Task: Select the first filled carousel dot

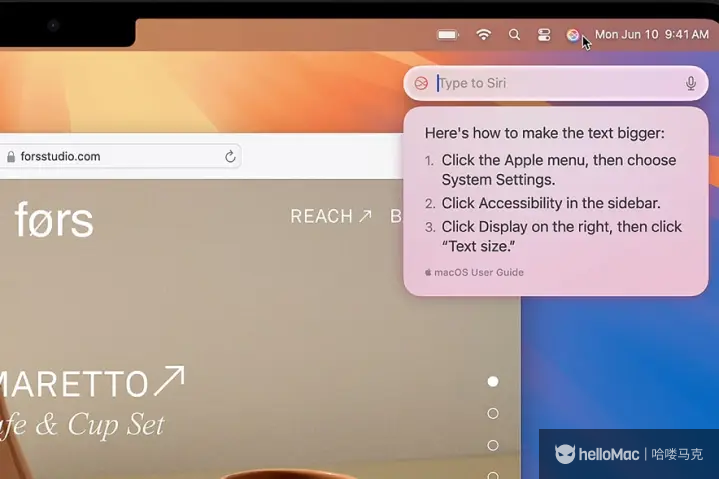Action: click(x=492, y=381)
